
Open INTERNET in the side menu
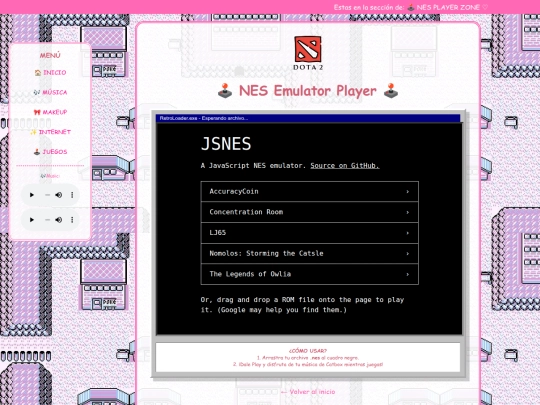[x=50, y=132]
